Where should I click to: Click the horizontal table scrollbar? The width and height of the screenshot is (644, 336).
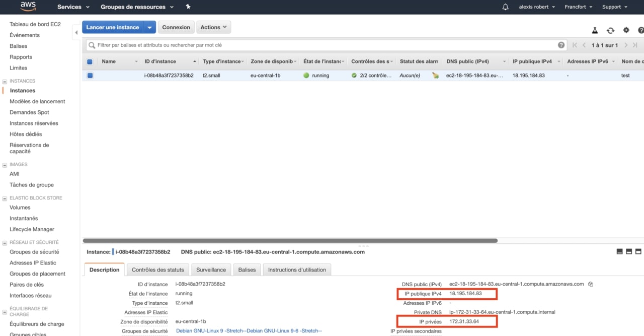point(290,241)
